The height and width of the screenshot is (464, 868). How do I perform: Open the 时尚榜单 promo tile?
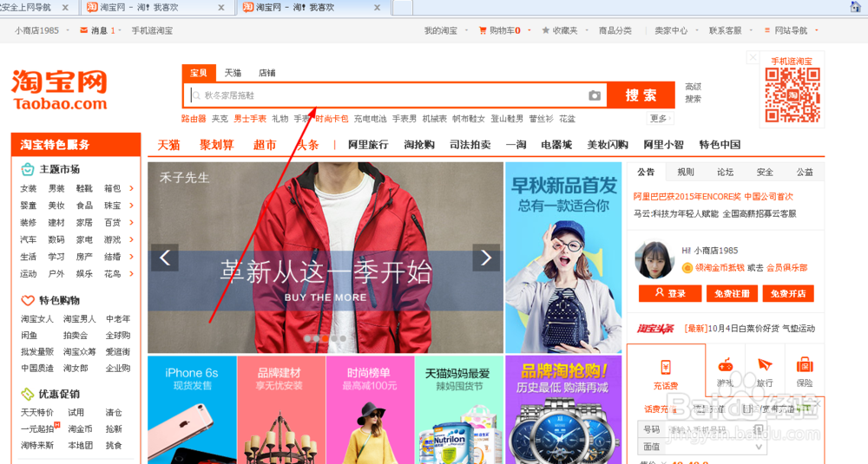point(370,410)
